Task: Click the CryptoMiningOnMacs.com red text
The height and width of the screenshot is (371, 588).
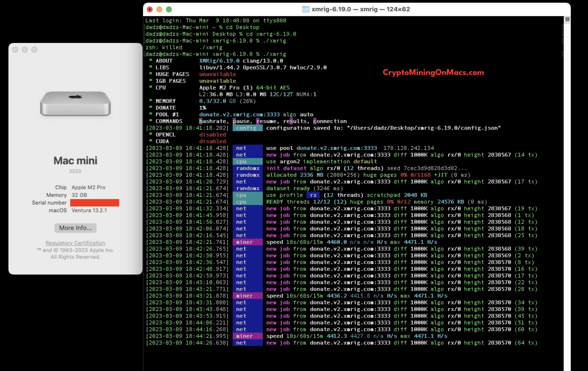Action: tap(433, 73)
